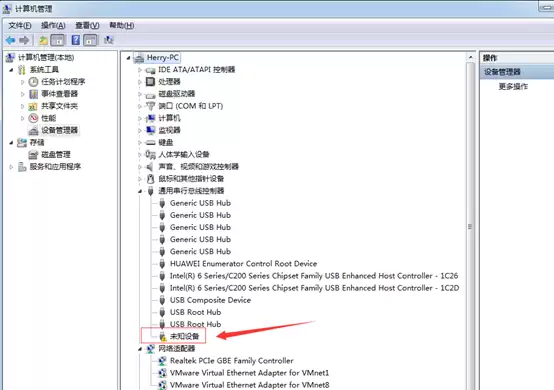Select 事件查看器 in left tree
Image resolution: width=554 pixels, height=390 pixels.
point(59,94)
